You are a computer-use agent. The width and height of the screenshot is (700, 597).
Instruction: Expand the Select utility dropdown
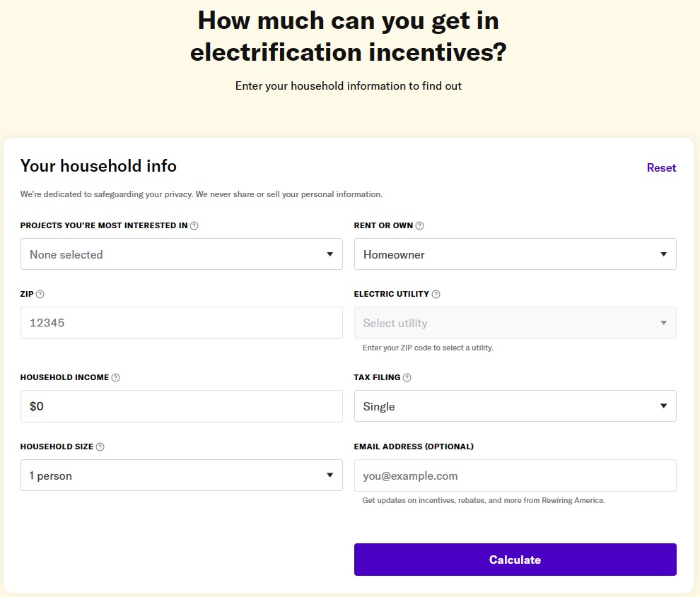tap(515, 323)
